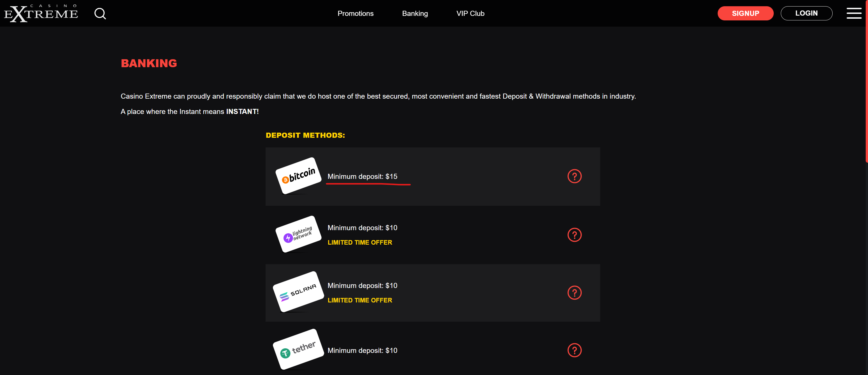Click the page's vertical scrollbar thumb
Image resolution: width=868 pixels, height=375 pixels.
click(x=866, y=81)
